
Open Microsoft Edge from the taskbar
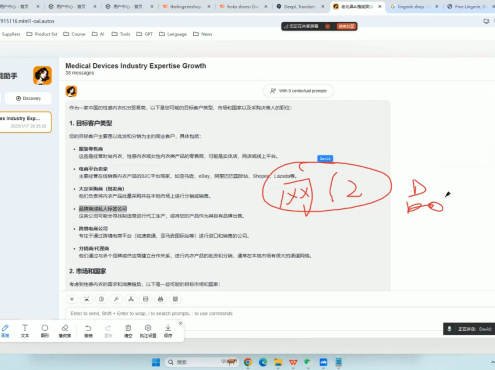point(263,362)
